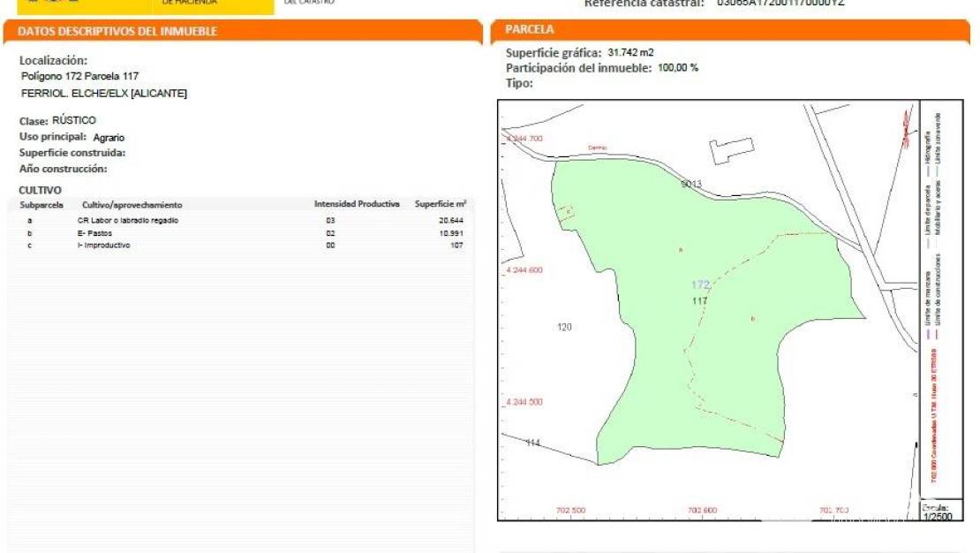Click intensity value "00" in the table
Screen dimensions: 980x553
tap(330, 246)
